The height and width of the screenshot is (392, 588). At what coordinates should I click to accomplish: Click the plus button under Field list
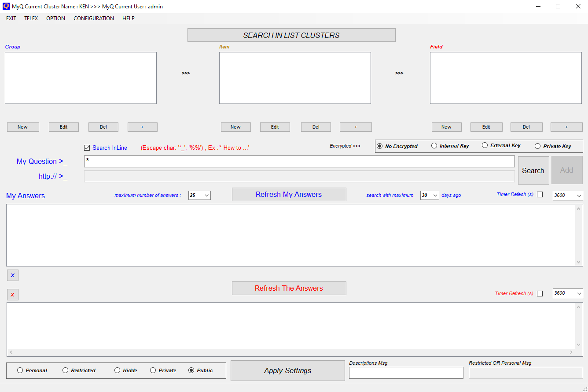click(566, 127)
